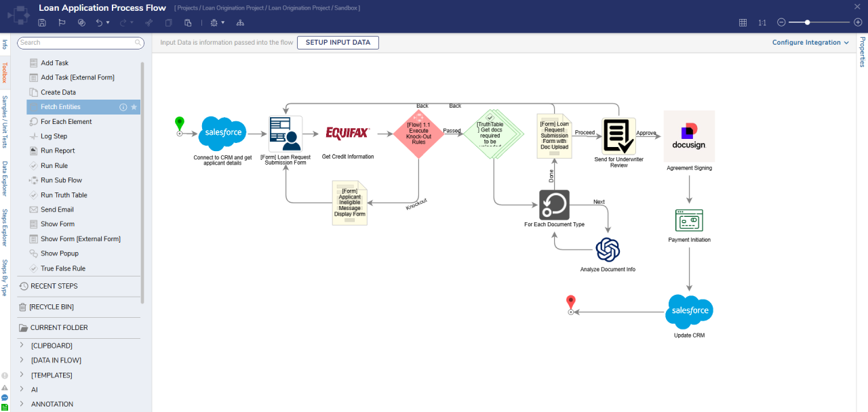The image size is (868, 412).
Task: Click the SETUP INPUT DATA button
Action: (338, 42)
